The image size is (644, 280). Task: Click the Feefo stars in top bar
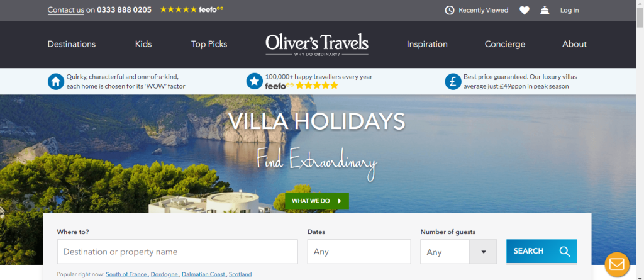click(x=178, y=9)
